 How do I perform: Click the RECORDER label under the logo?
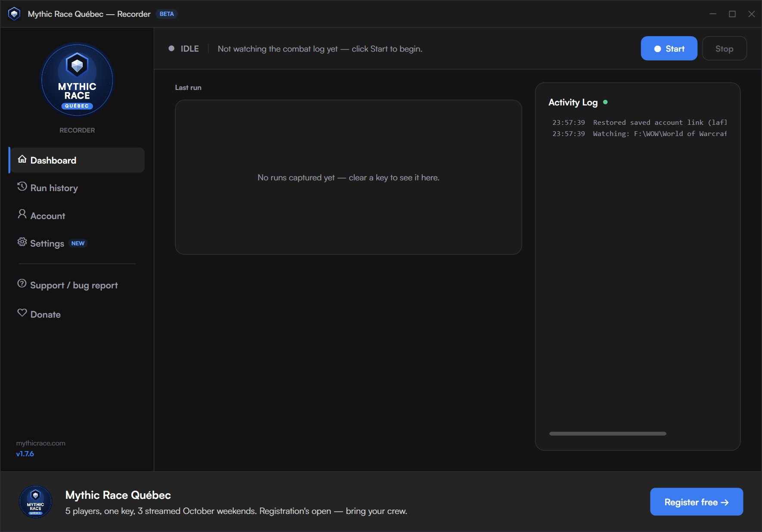(x=77, y=130)
